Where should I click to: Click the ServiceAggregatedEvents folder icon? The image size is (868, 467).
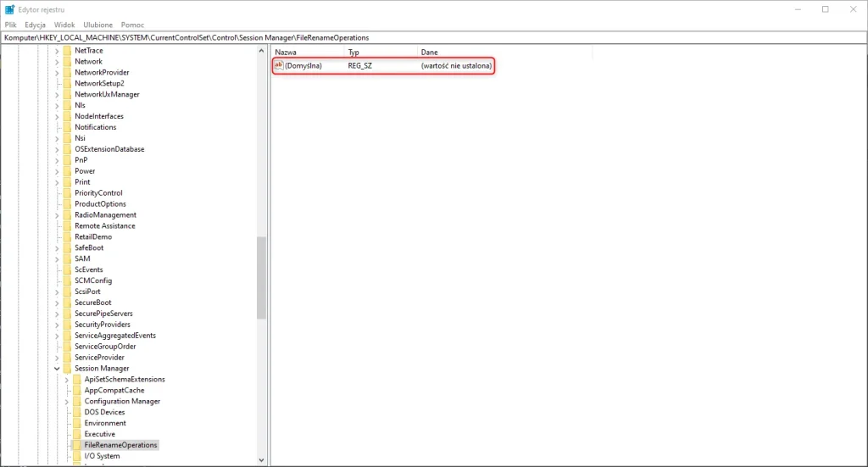coord(67,336)
